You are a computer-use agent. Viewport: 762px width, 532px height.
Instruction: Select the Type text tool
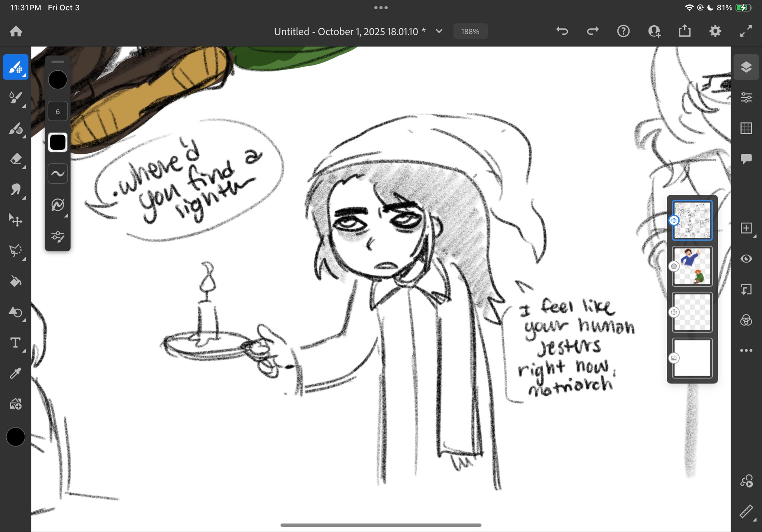pos(16,342)
